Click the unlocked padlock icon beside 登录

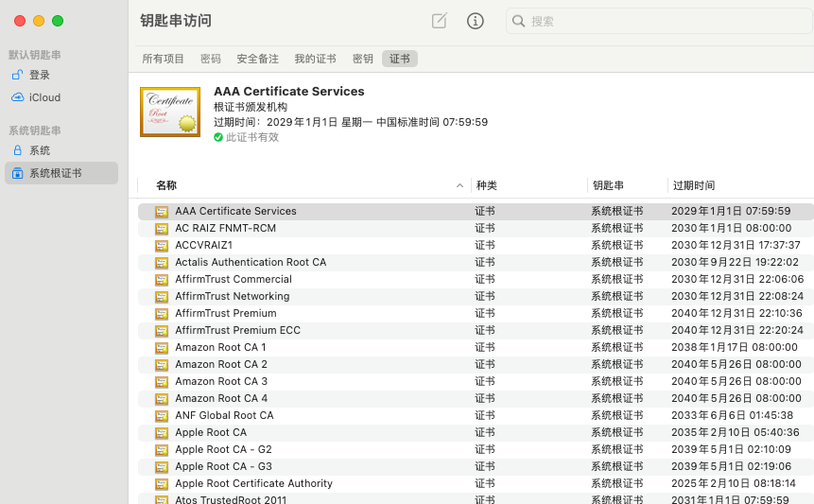17,75
